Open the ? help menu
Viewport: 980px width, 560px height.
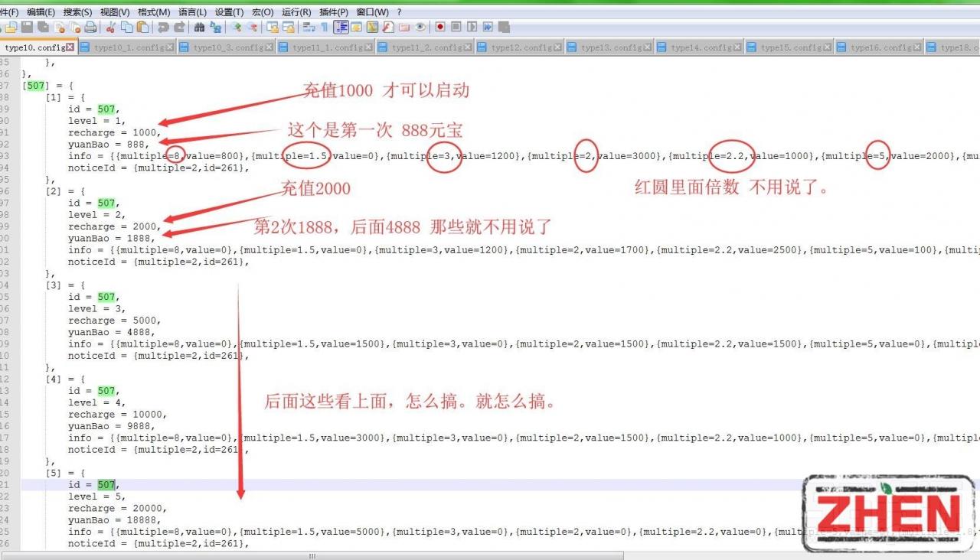[399, 12]
